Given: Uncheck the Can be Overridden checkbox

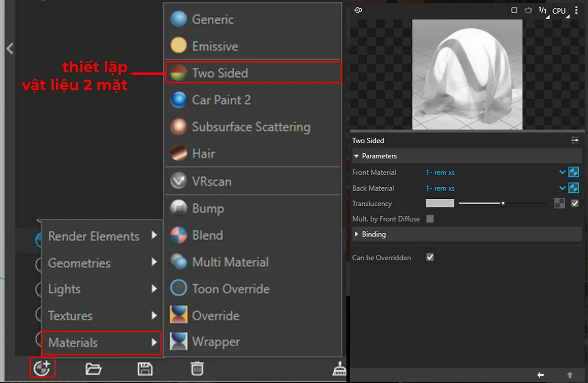Looking at the screenshot, I should [430, 258].
